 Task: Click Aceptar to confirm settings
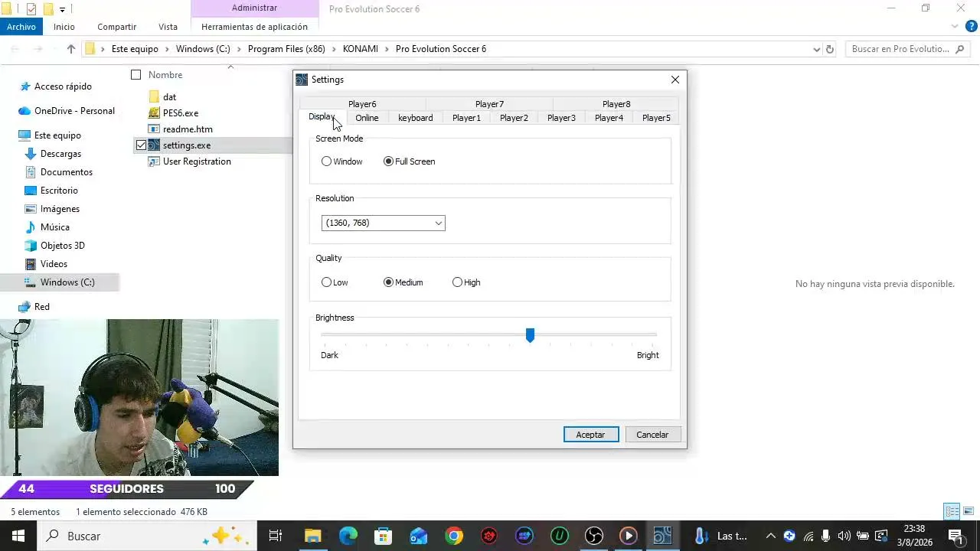[590, 435]
